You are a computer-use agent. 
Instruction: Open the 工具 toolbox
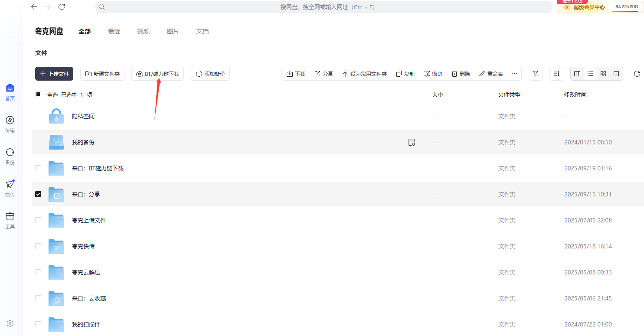(x=10, y=221)
